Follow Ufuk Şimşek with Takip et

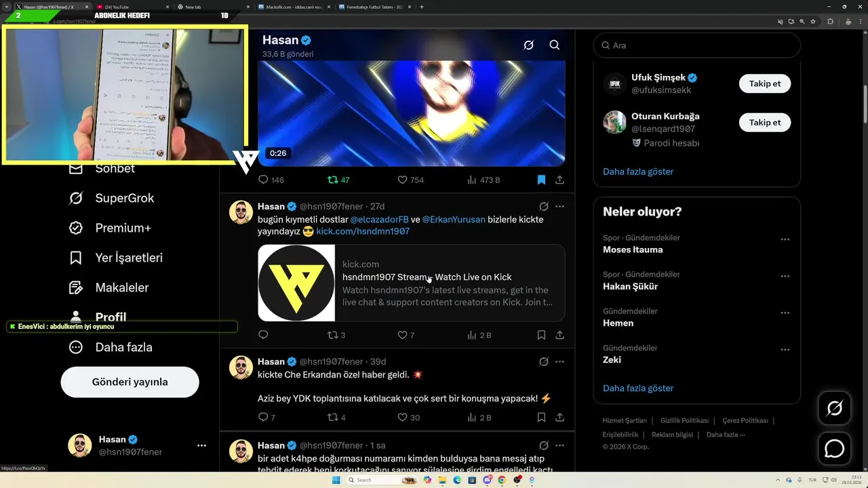[765, 83]
